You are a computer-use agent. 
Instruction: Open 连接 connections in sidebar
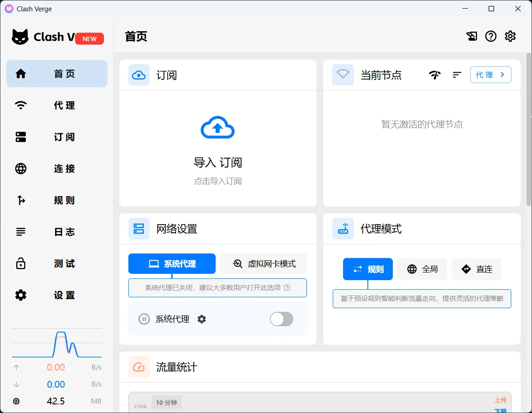[x=56, y=169]
